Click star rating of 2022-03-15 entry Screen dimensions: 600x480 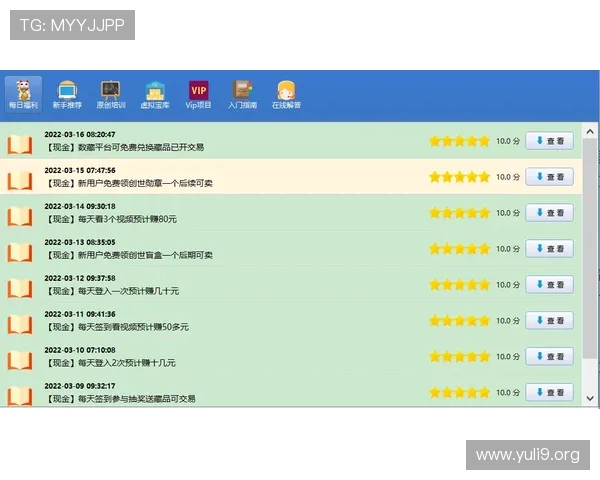click(x=459, y=177)
